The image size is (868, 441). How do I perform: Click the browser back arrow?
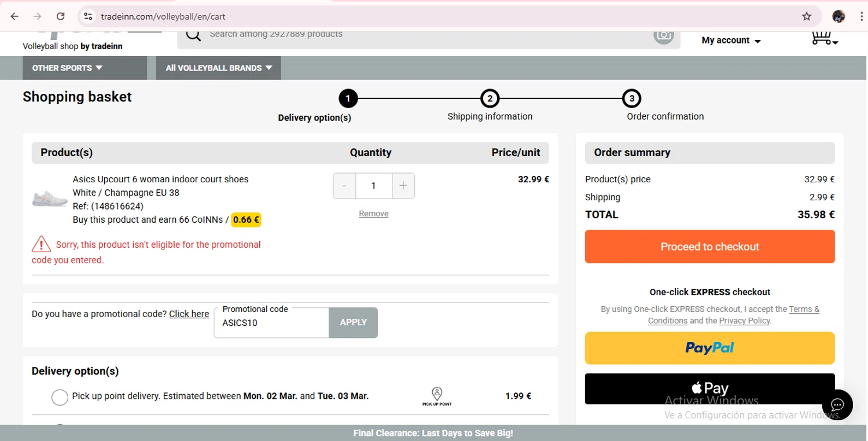(x=14, y=16)
